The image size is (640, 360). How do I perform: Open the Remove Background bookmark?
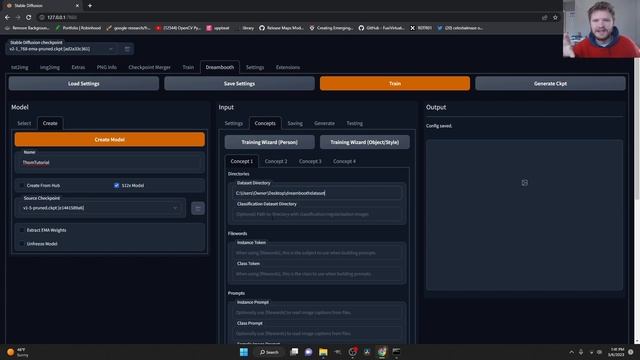coord(27,28)
